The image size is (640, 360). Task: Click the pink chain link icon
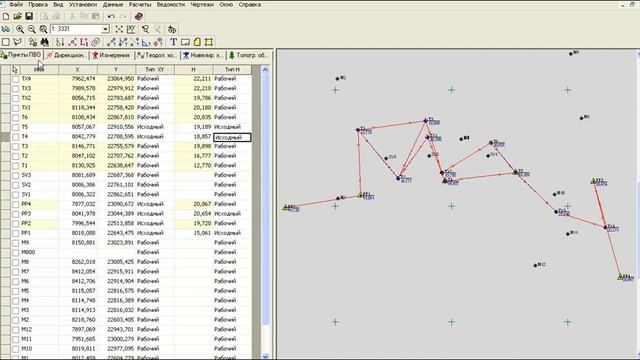(96, 42)
